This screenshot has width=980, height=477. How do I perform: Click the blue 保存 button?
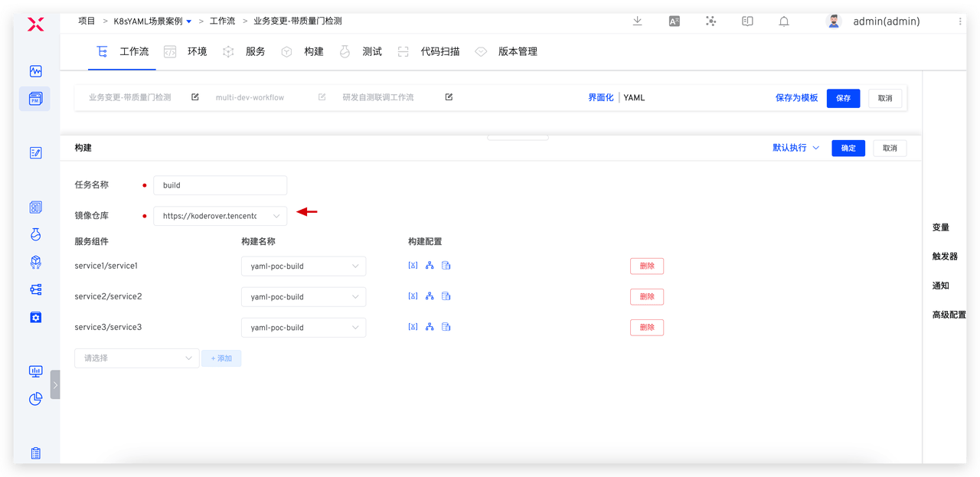coord(843,98)
